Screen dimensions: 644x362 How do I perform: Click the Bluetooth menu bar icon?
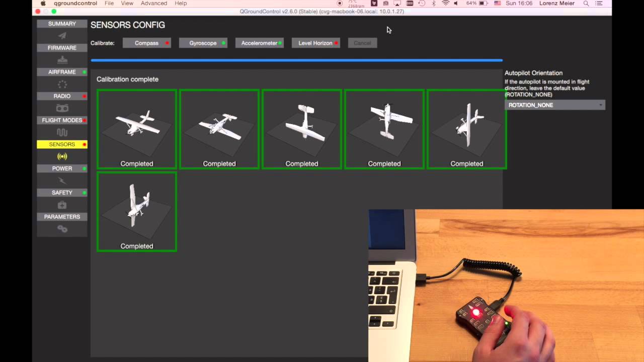[x=434, y=4]
